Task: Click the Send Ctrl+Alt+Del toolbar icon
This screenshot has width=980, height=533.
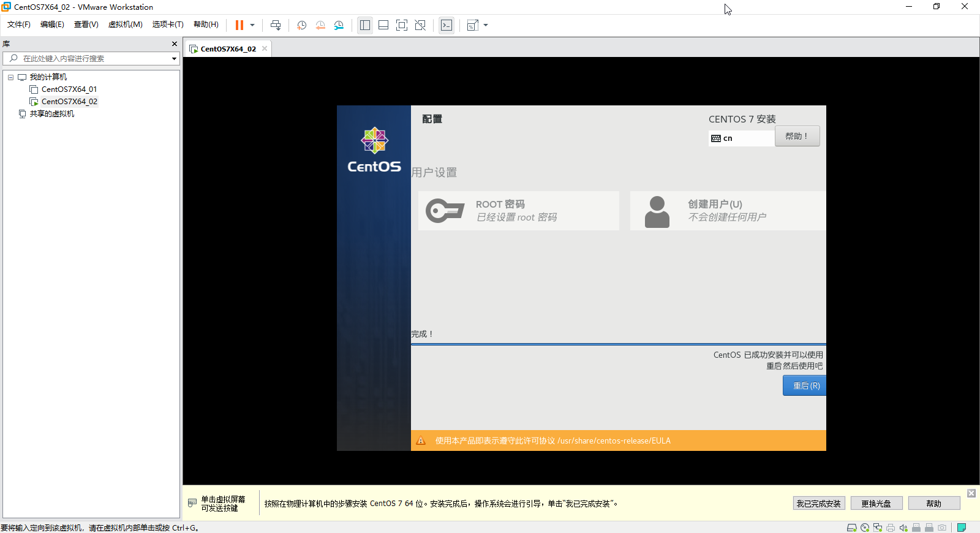Action: tap(276, 25)
